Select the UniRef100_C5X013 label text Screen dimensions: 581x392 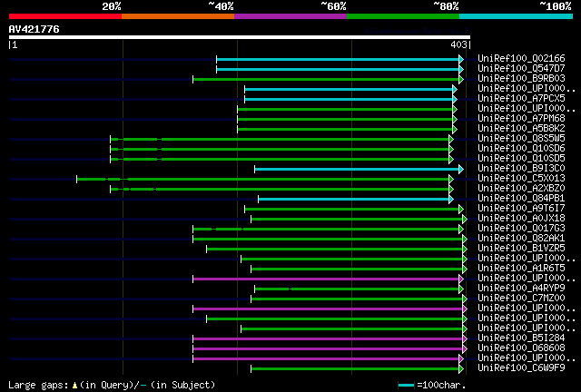521,179
